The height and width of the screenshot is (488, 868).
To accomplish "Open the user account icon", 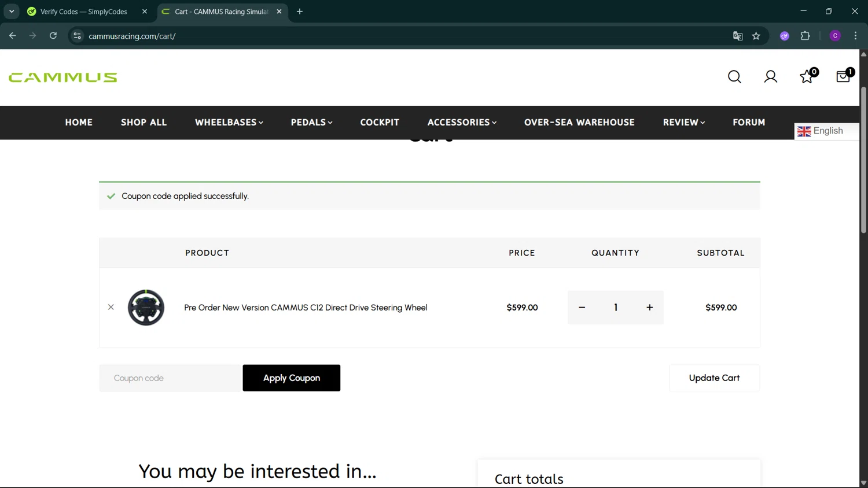I will click(x=770, y=77).
